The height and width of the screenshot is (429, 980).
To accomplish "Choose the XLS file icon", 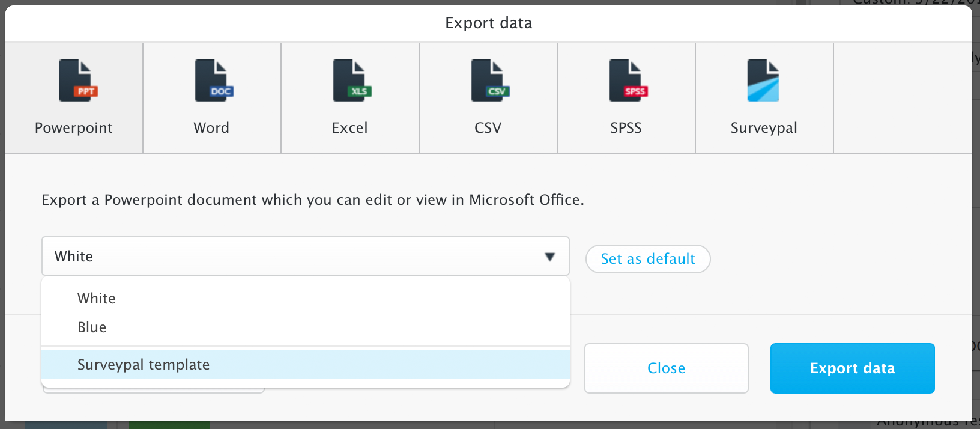I will (352, 81).
